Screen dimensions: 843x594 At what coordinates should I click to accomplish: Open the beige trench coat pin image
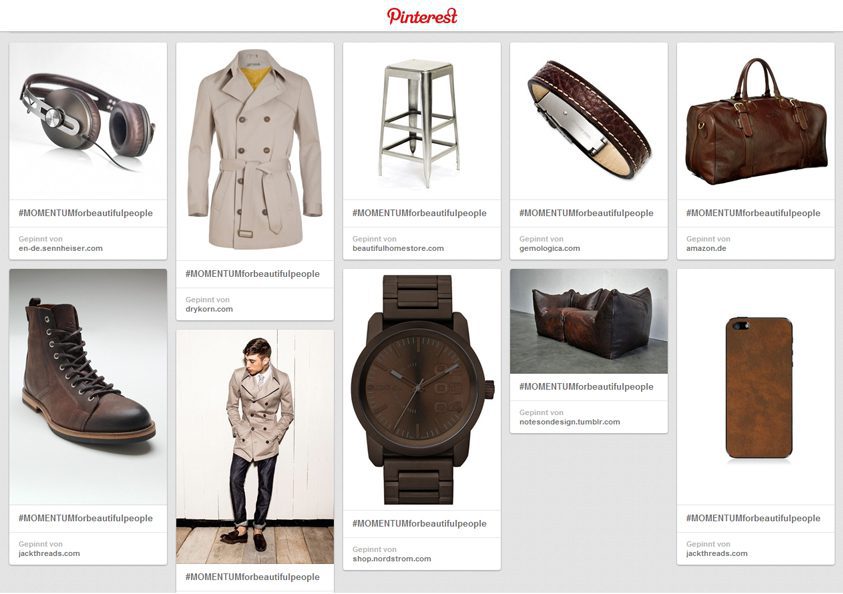(x=255, y=152)
